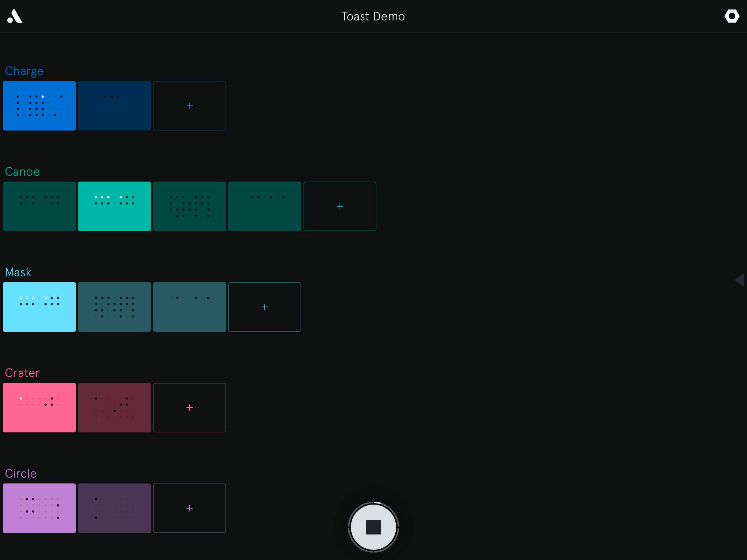Open the Charge instrument label
This screenshot has width=747, height=560.
tap(24, 71)
